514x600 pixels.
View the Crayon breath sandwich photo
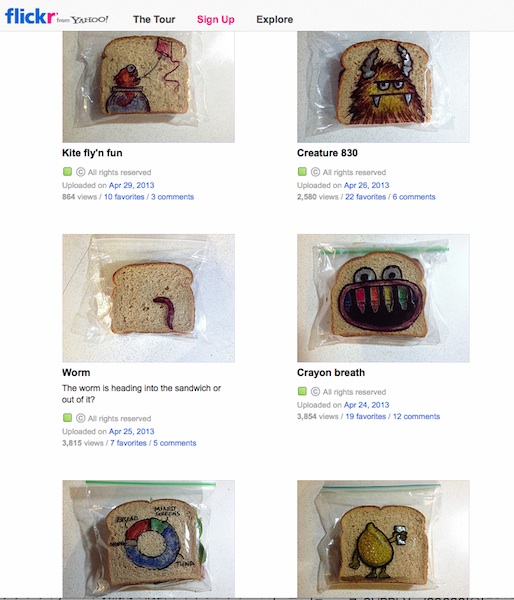pos(383,298)
